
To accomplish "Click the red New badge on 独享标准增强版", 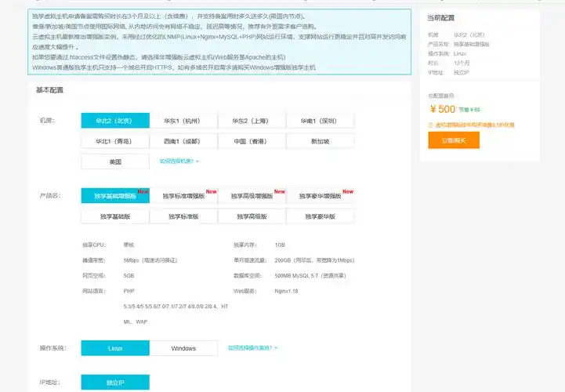I will click(x=212, y=191).
